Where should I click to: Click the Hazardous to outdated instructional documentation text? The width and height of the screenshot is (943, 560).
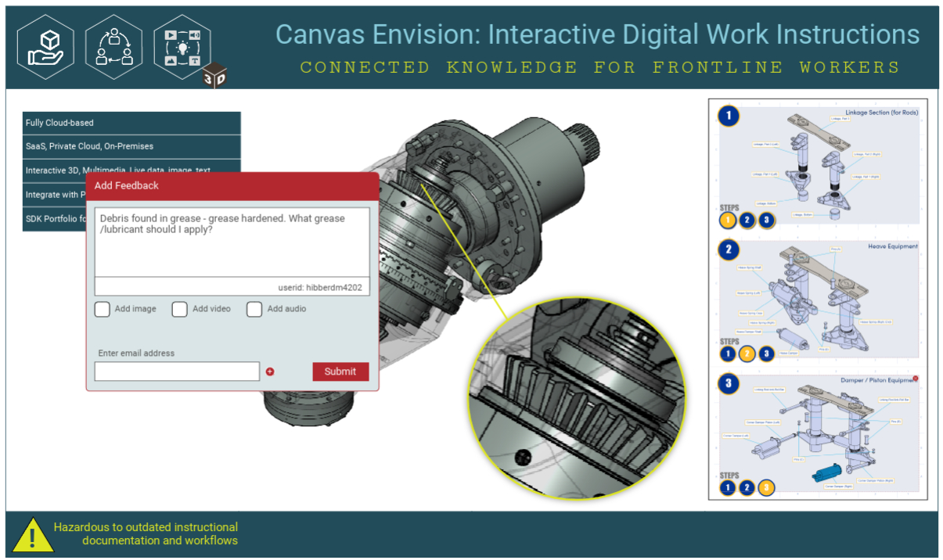[146, 533]
